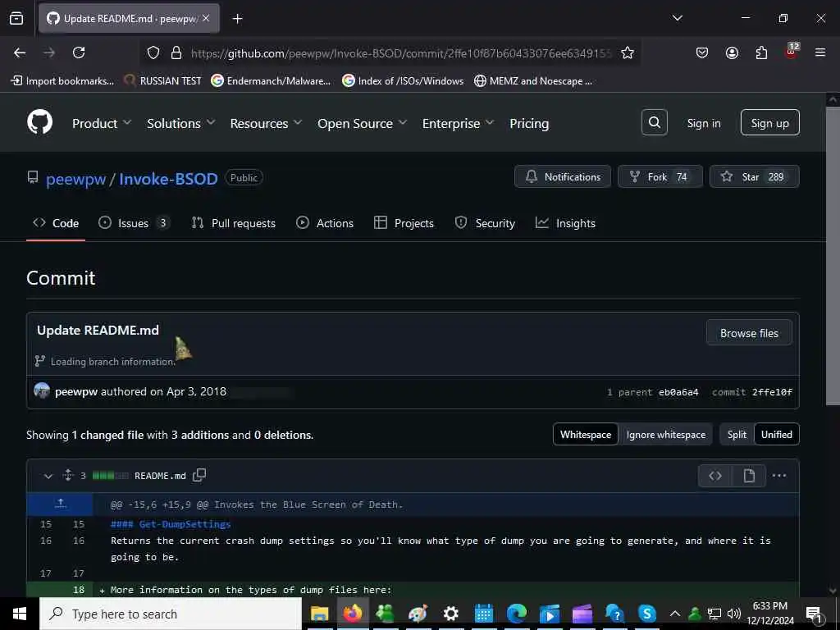Open the Insights tab

pyautogui.click(x=566, y=223)
